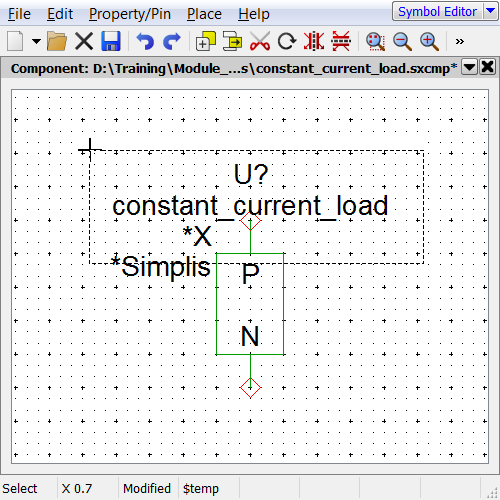Click the Copy to clipboard icon

pos(232,41)
